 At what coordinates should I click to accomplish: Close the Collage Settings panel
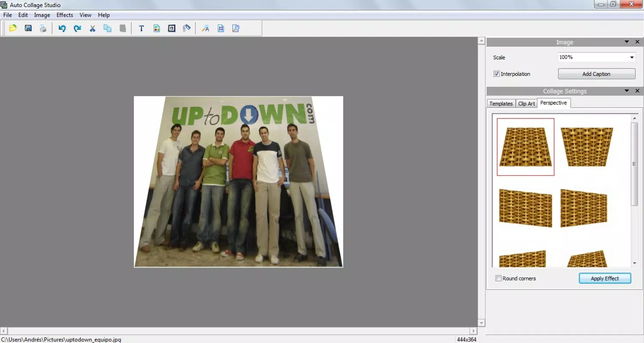[x=637, y=90]
